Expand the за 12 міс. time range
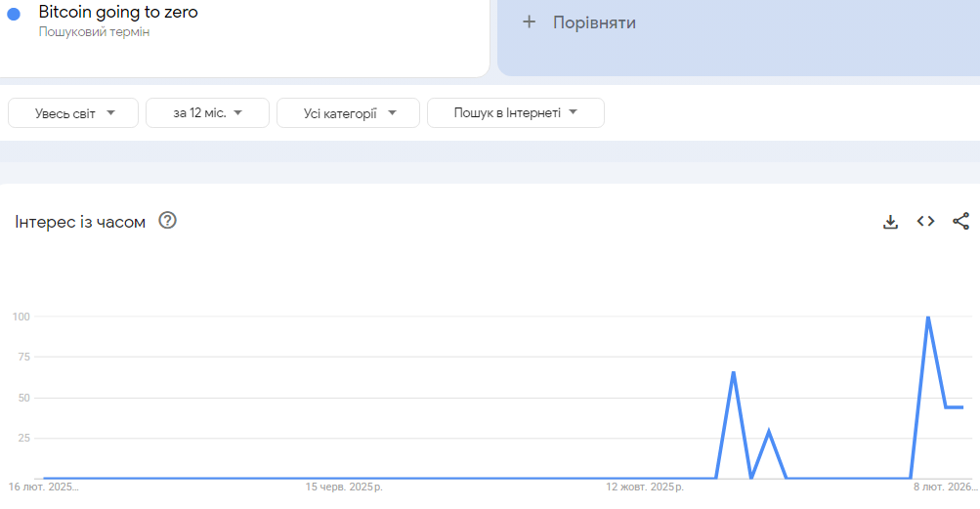Screen dimensions: 980x509 pyautogui.click(x=207, y=113)
